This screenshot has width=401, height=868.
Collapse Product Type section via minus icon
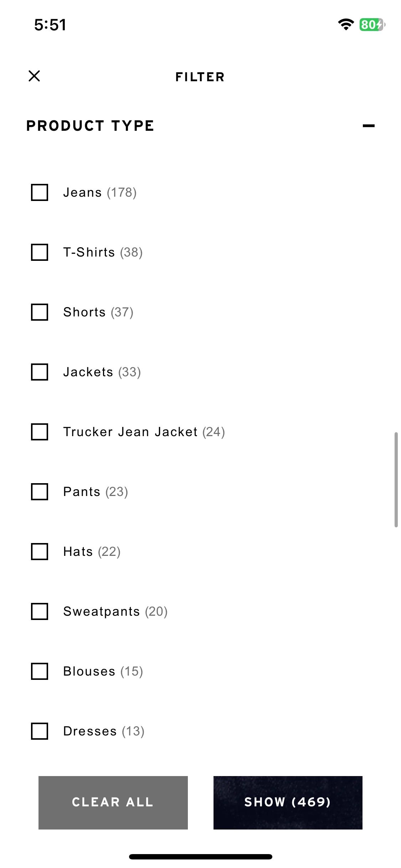coord(369,126)
